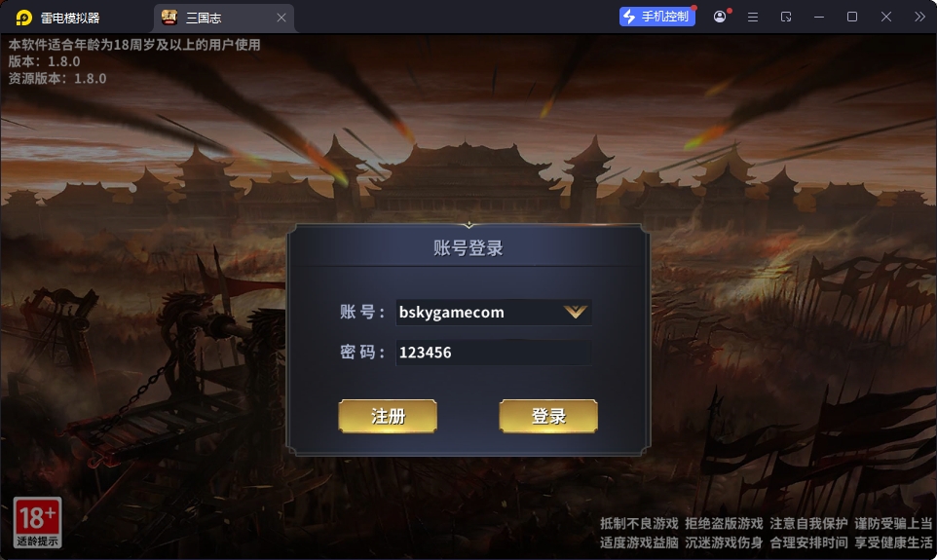Click the 密码 password input field
This screenshot has width=937, height=560.
[493, 352]
